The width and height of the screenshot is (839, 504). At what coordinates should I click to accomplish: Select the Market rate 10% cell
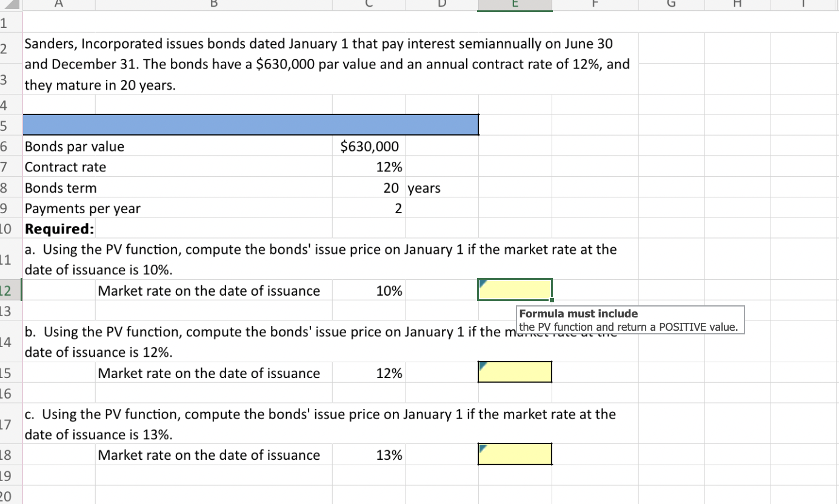pyautogui.click(x=368, y=290)
